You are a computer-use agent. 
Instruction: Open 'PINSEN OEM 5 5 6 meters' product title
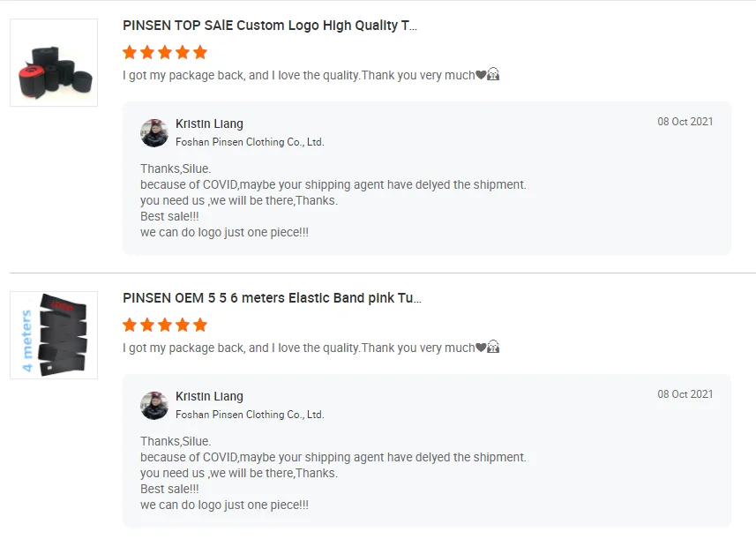272,298
